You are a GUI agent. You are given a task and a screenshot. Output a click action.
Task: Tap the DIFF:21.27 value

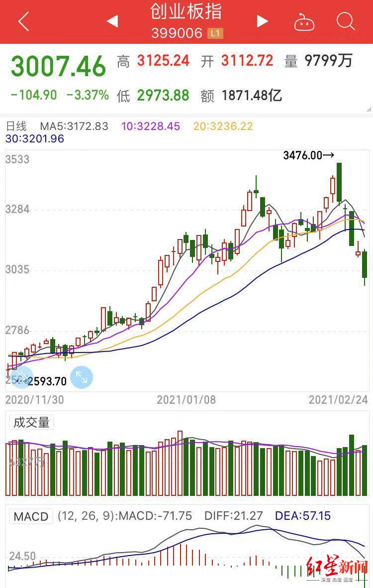click(234, 516)
